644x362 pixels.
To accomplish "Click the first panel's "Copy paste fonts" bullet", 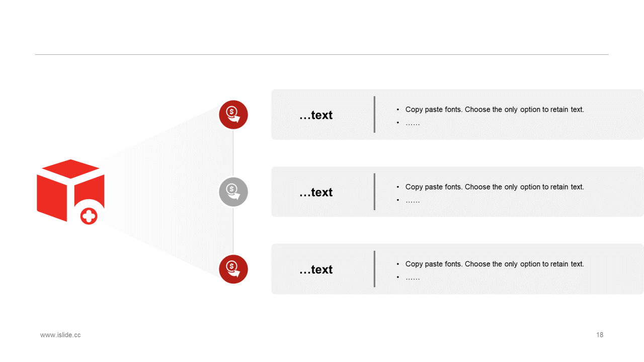I will point(495,109).
